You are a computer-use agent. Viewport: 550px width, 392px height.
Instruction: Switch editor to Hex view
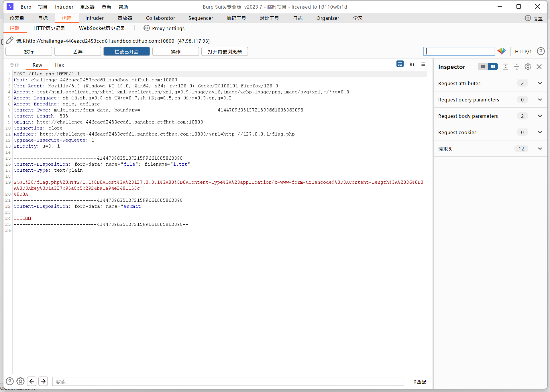click(x=59, y=65)
